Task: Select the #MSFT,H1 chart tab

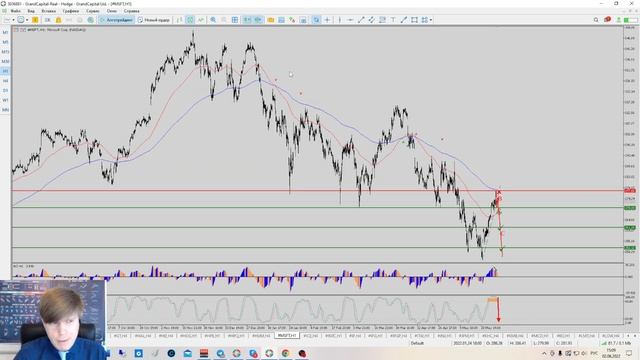Action: [287, 336]
